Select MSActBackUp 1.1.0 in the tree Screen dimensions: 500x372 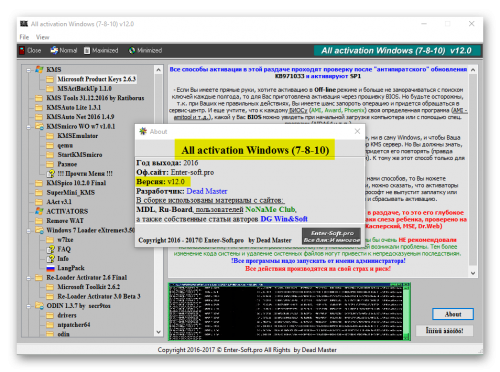tap(84, 89)
